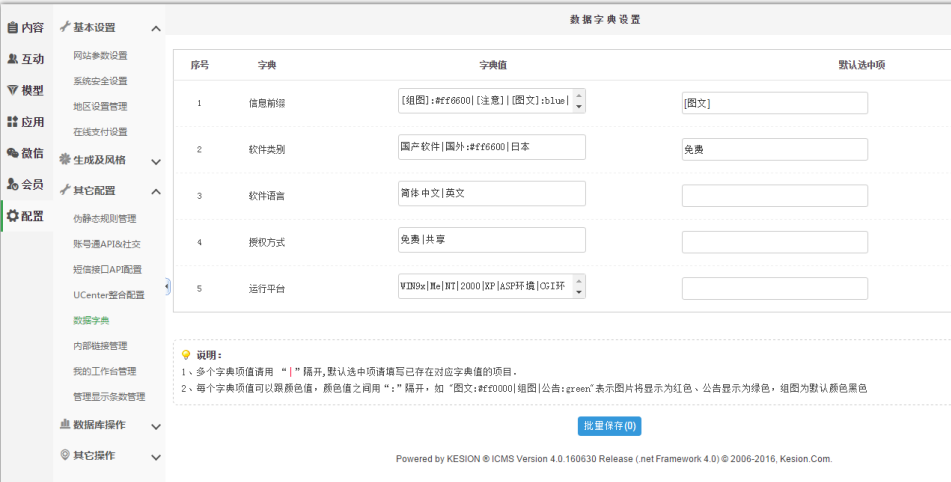Select the 配置 gear icon
This screenshot has width=951, height=482.
[x=13, y=216]
